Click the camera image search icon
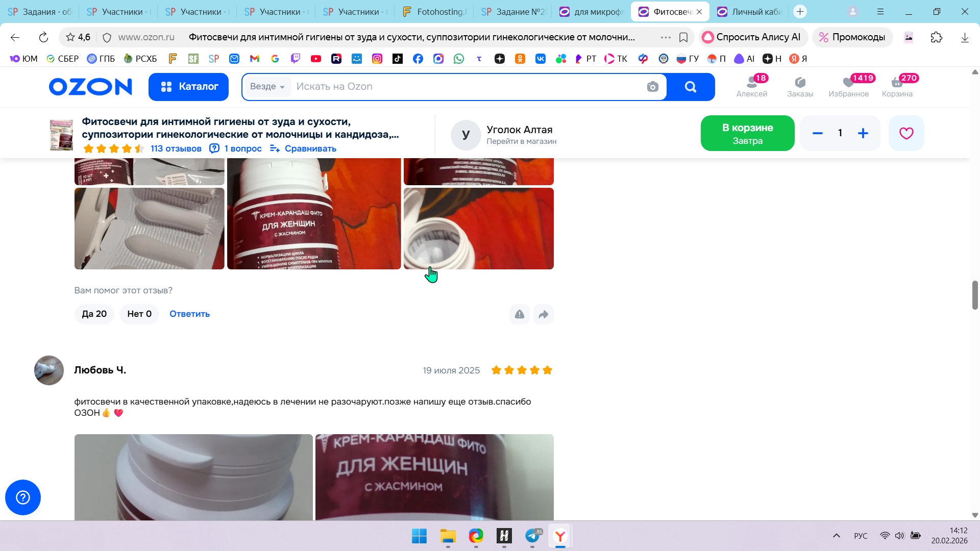 pos(652,87)
